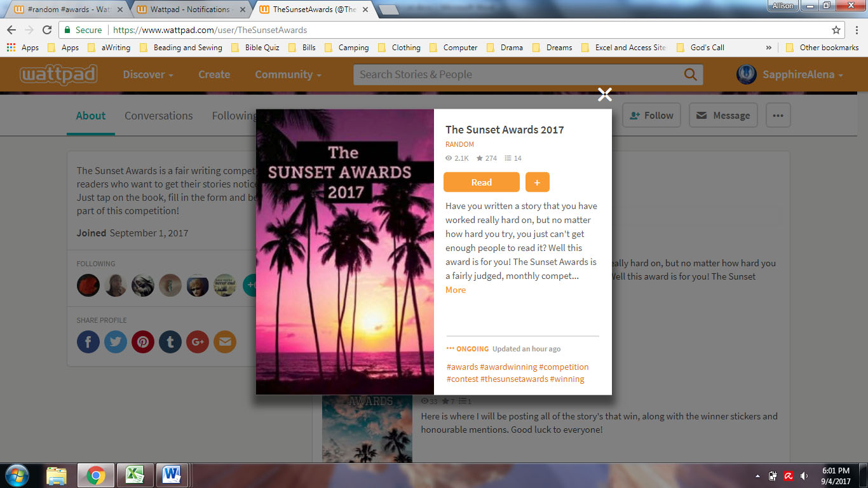Expand description with More link
Viewport: 868px width, 488px height.
456,290
